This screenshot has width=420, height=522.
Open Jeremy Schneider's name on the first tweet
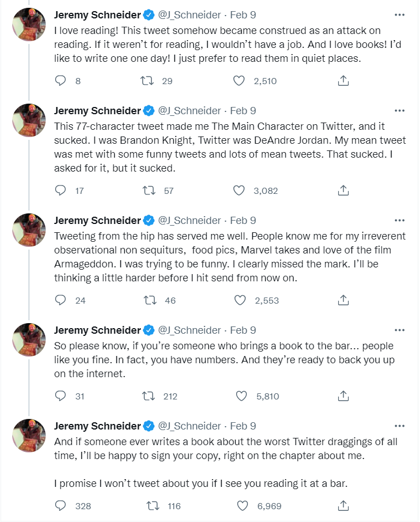(x=97, y=14)
